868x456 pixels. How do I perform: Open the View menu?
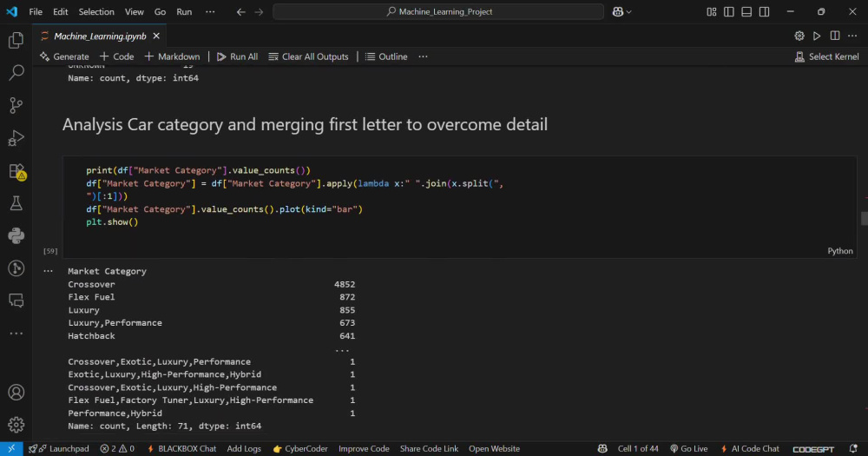point(134,11)
